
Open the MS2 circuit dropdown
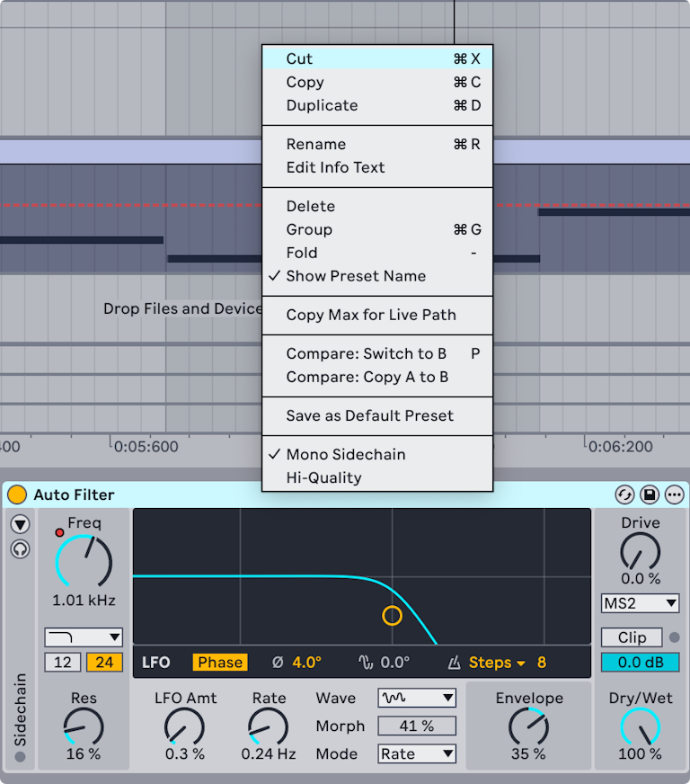[x=640, y=602]
